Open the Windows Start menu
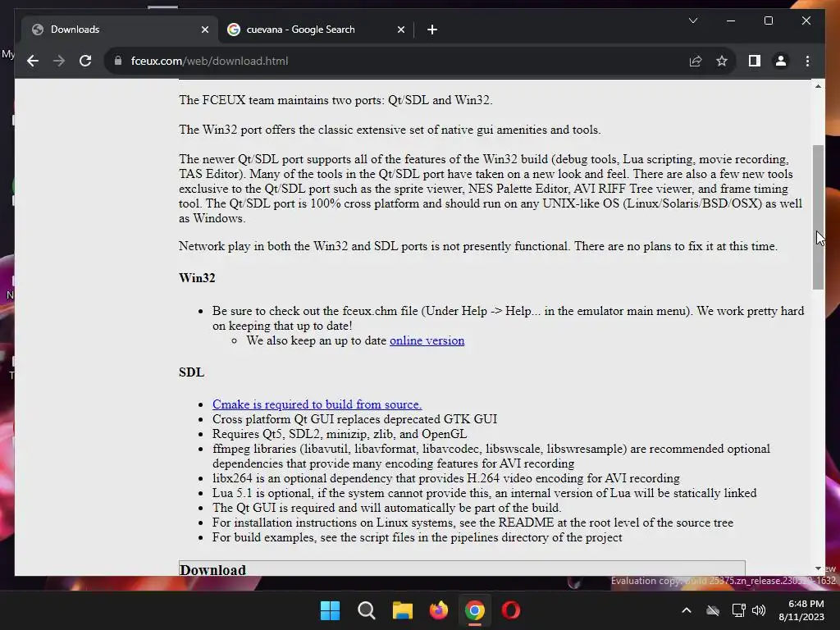This screenshot has height=630, width=840. [x=330, y=610]
